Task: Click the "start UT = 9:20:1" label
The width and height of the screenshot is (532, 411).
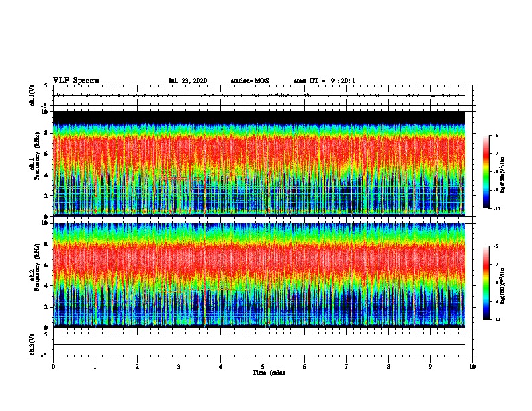Action: (x=324, y=81)
